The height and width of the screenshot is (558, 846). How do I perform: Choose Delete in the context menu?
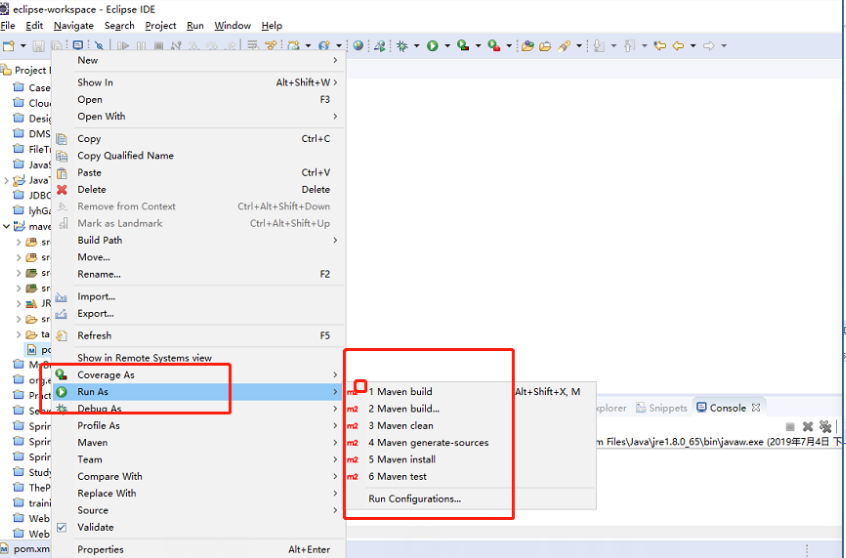(x=199, y=189)
